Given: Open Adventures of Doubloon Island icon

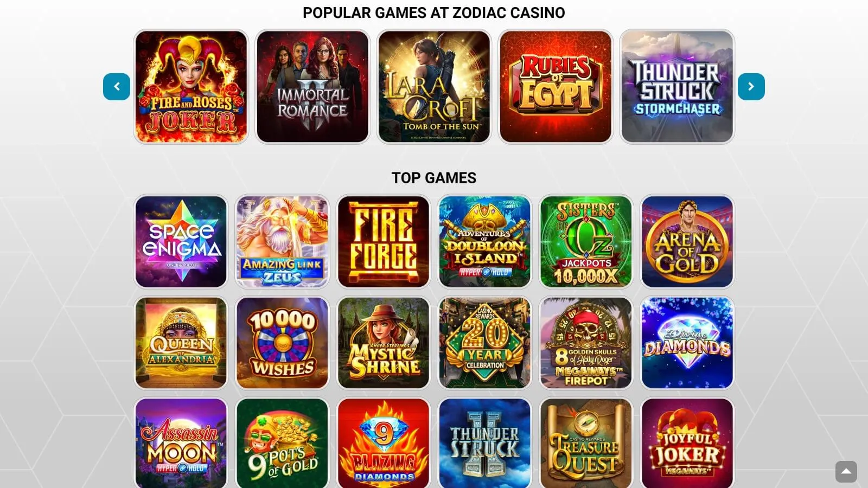Looking at the screenshot, I should 484,242.
